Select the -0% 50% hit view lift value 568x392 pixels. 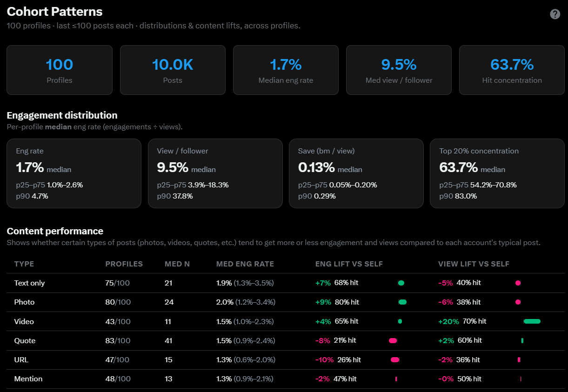[460, 379]
